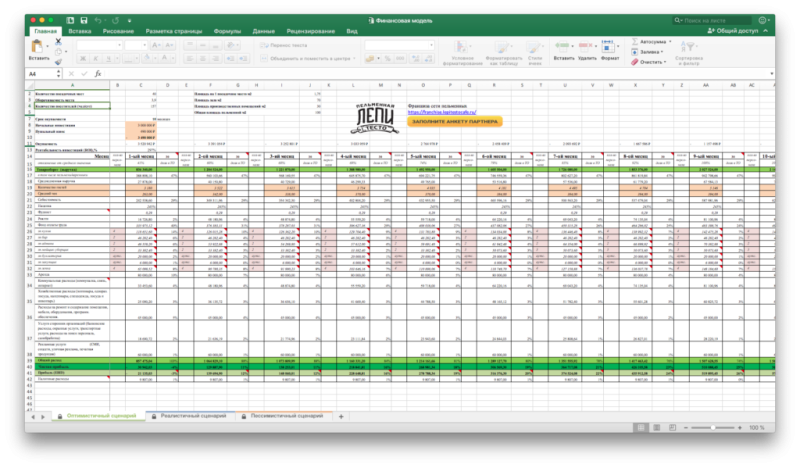Screen dimensions: 800x468
Task: Open the Разметка страницы tab
Action: pos(174,31)
